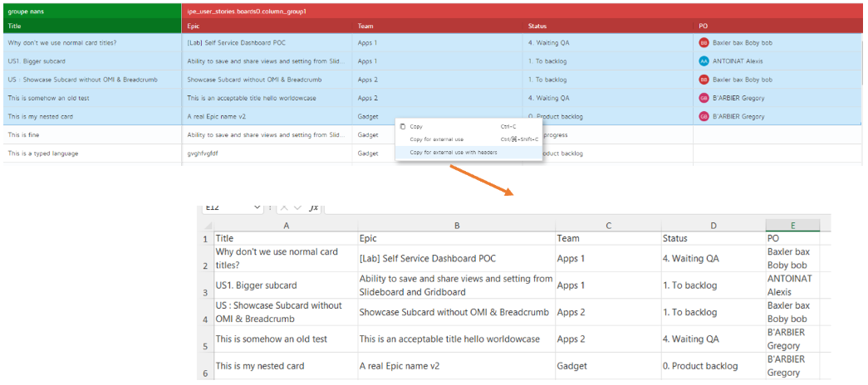Click Baxler bax Boby bob avatar in first row
The width and height of the screenshot is (868, 385).
click(x=704, y=42)
